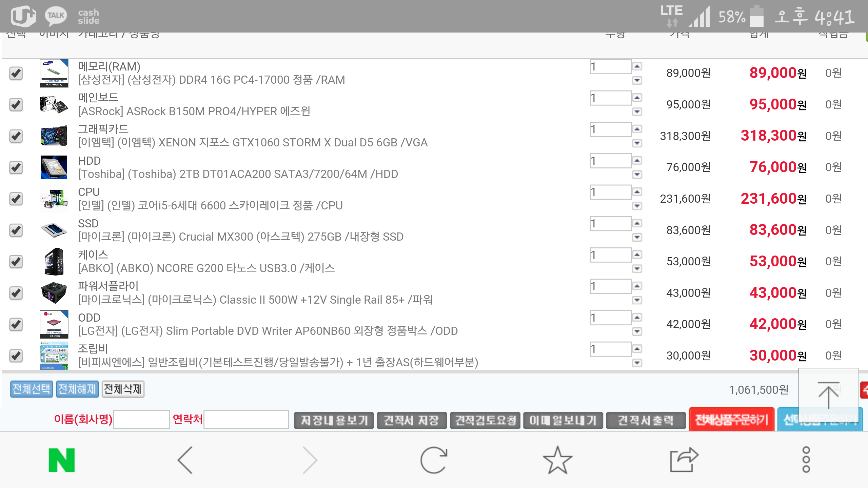Toggle the CPU row checkbox

[16, 199]
